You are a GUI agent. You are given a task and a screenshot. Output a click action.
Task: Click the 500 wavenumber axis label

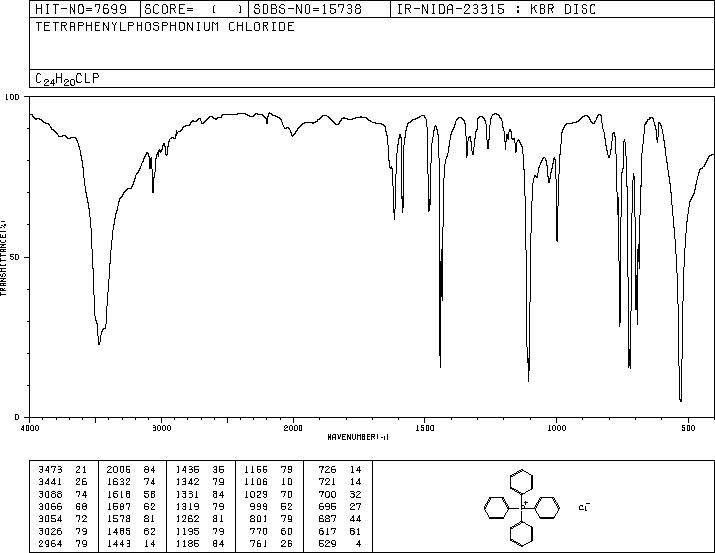point(688,428)
